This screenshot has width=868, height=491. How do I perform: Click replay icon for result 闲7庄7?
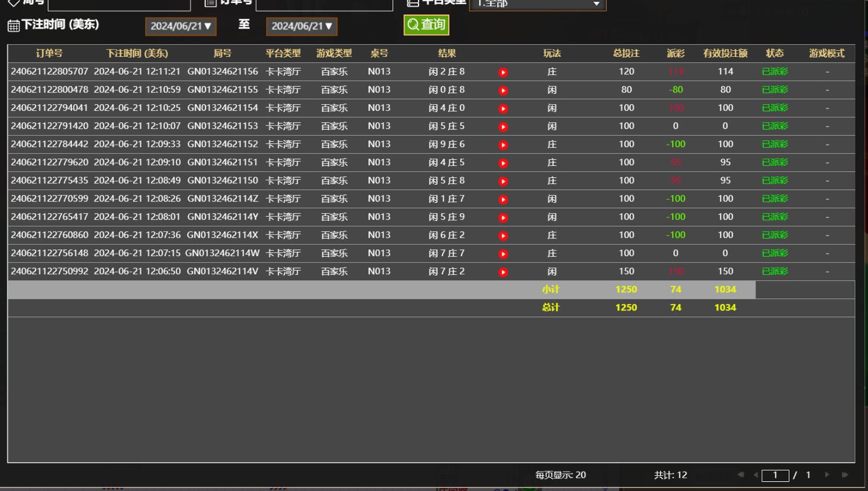pyautogui.click(x=503, y=254)
